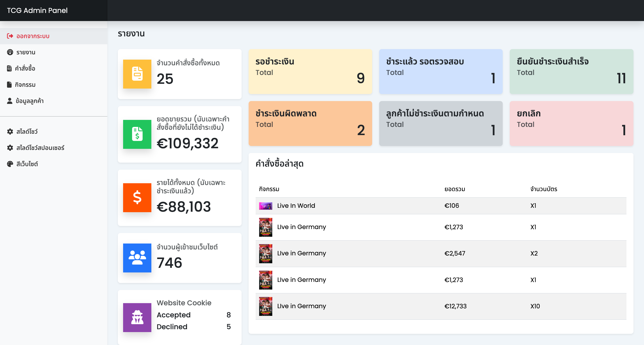Click the red logout icon in sidebar
Viewport: 644px width, 345px height.
click(10, 36)
